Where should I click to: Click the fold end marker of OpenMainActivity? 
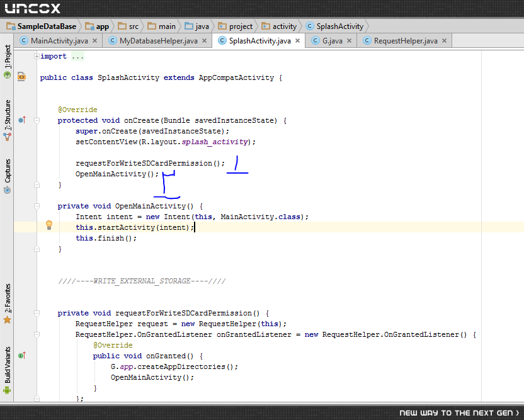click(x=37, y=249)
